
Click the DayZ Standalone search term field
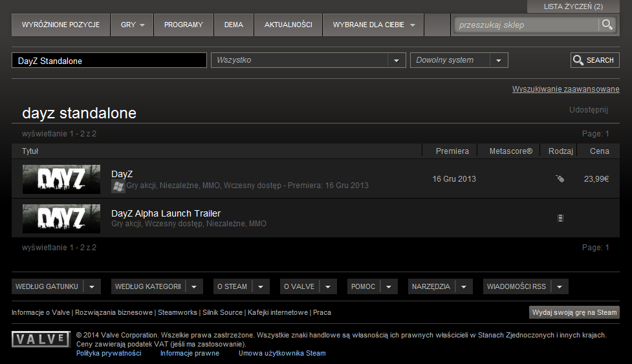[x=109, y=60]
